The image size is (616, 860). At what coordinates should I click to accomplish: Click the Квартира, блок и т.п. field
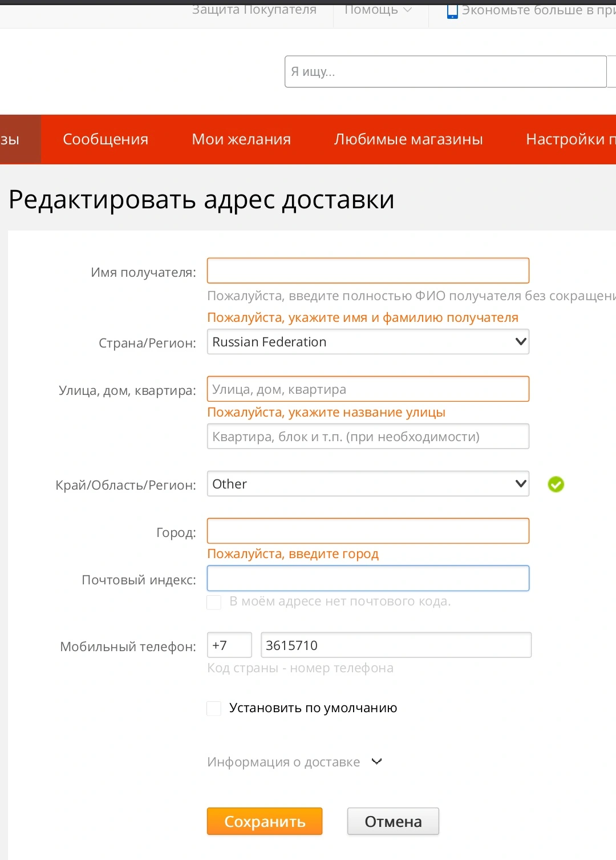[368, 437]
